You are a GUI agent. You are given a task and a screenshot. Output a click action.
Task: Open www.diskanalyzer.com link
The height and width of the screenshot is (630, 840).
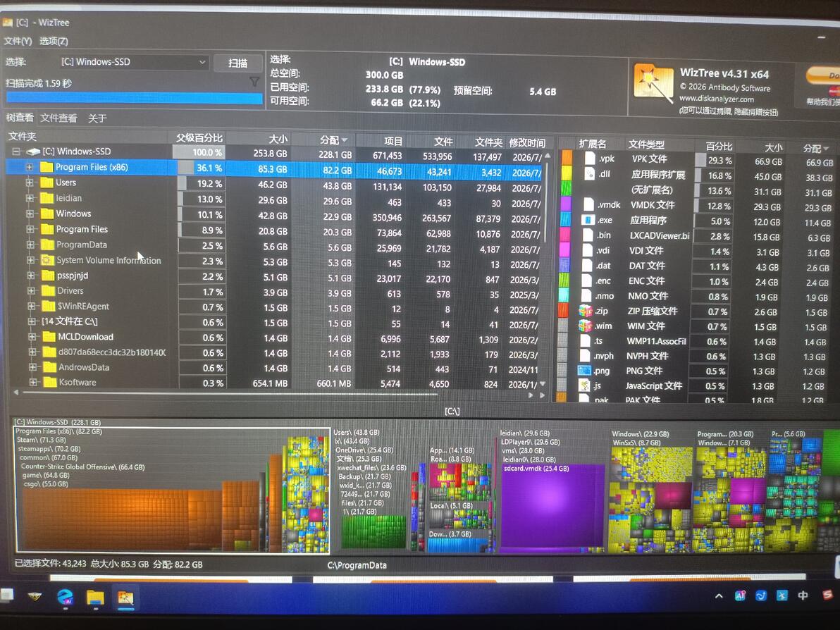pyautogui.click(x=716, y=99)
